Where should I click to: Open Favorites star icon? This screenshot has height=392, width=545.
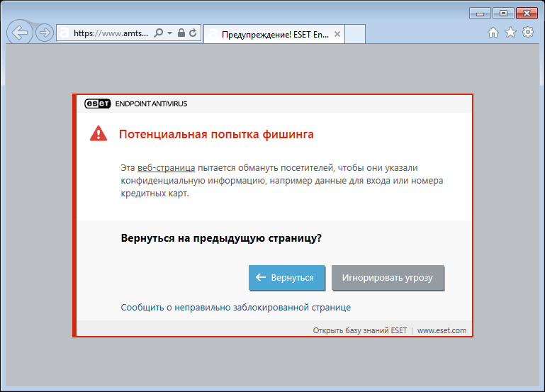point(510,33)
